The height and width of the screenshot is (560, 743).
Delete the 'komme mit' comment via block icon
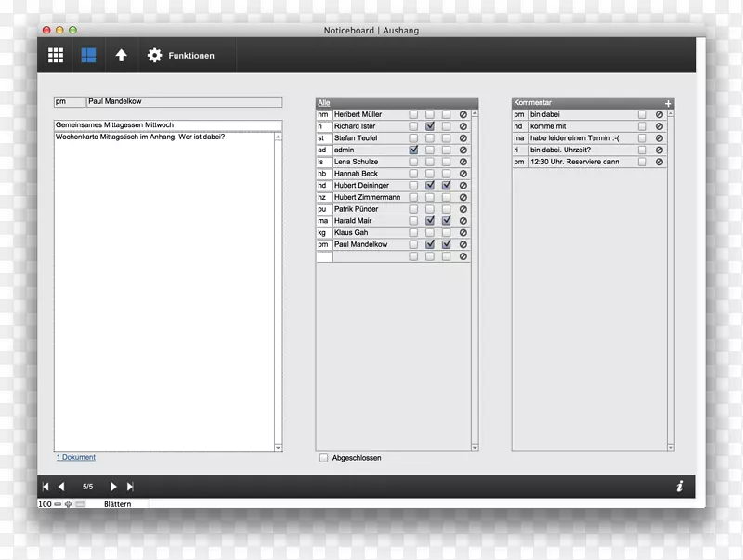(659, 126)
